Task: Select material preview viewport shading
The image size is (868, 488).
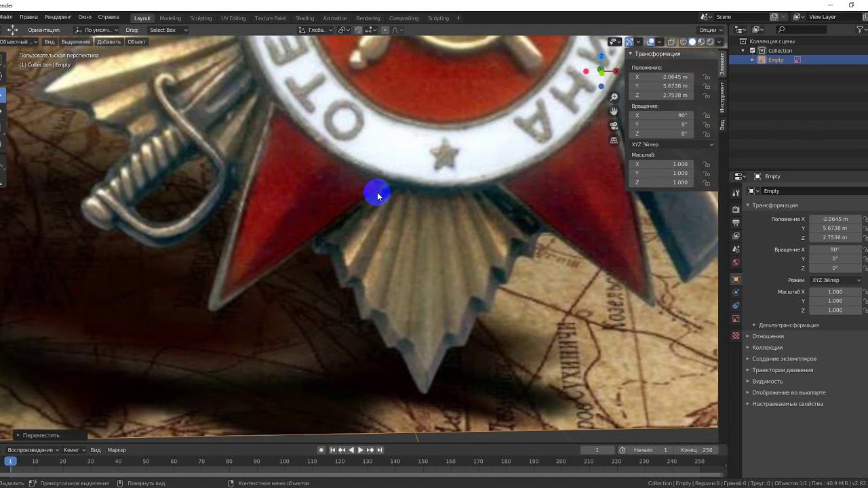Action: point(701,42)
